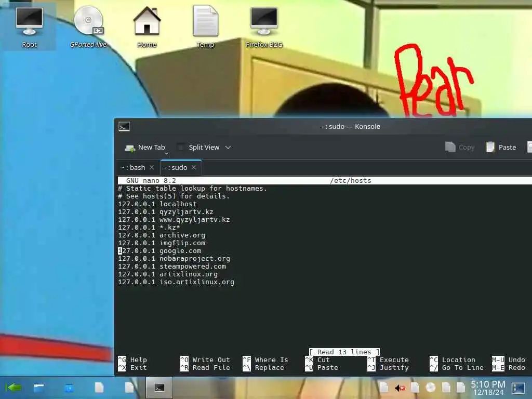This screenshot has height=399, width=532.
Task: Open the blue store bag taskbar icon
Action: [69, 388]
